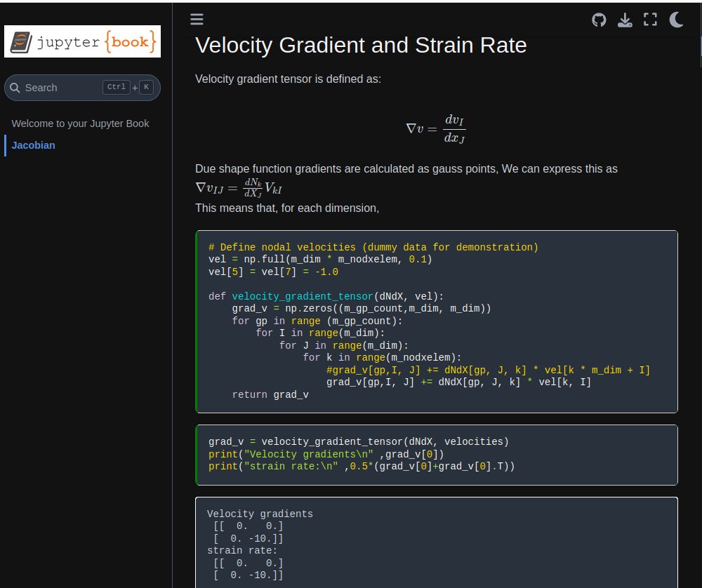Click the search magnifier icon
Image resolution: width=702 pixels, height=588 pixels.
pos(15,88)
